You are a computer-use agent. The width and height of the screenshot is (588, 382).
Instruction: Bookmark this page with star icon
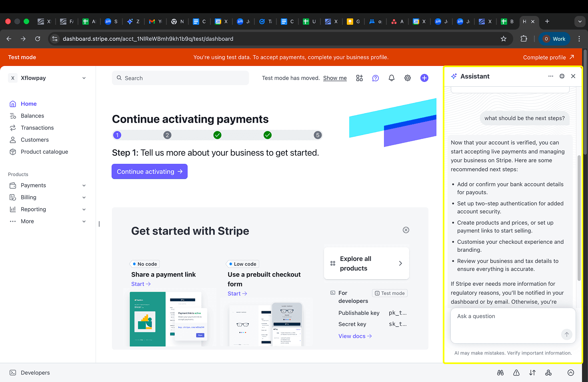click(x=504, y=39)
